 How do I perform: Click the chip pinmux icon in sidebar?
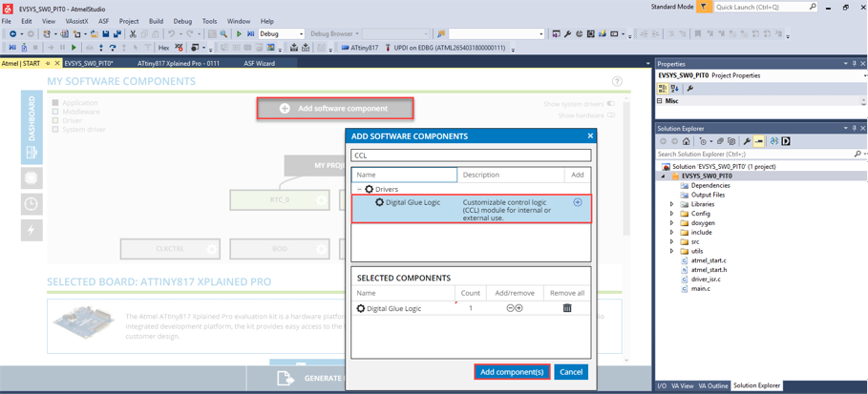point(32,178)
